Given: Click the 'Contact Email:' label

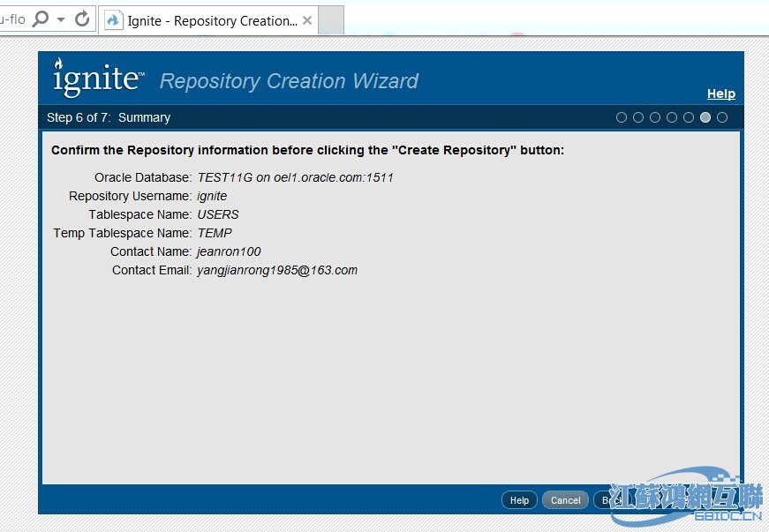Looking at the screenshot, I should [x=152, y=270].
